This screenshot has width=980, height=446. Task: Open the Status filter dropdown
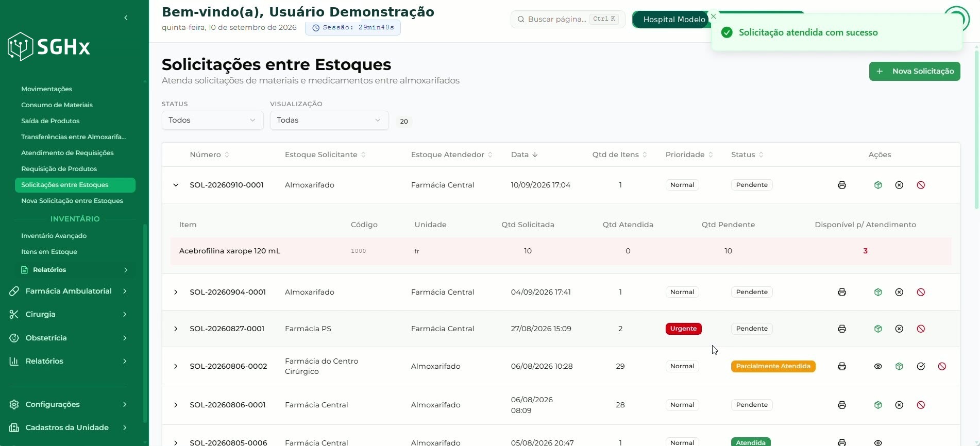click(x=212, y=120)
